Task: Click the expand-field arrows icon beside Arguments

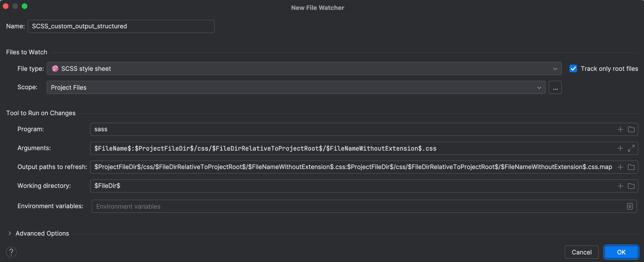Action: point(631,148)
